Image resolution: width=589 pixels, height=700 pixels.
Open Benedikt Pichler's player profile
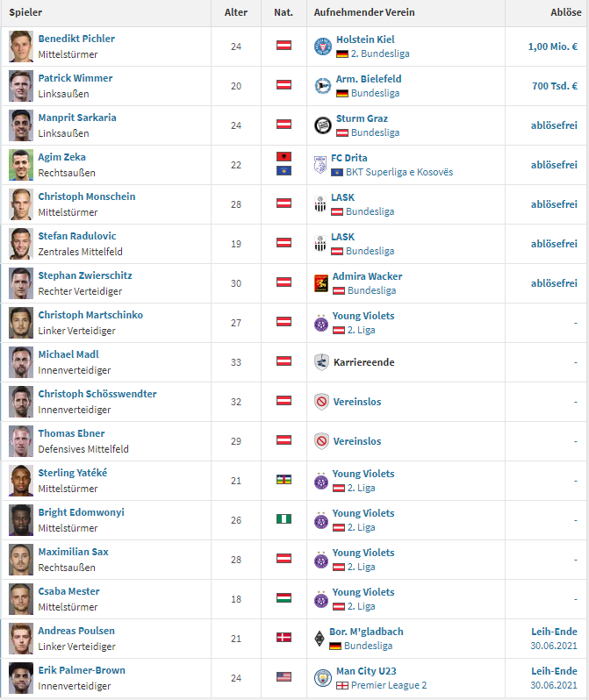[76, 39]
